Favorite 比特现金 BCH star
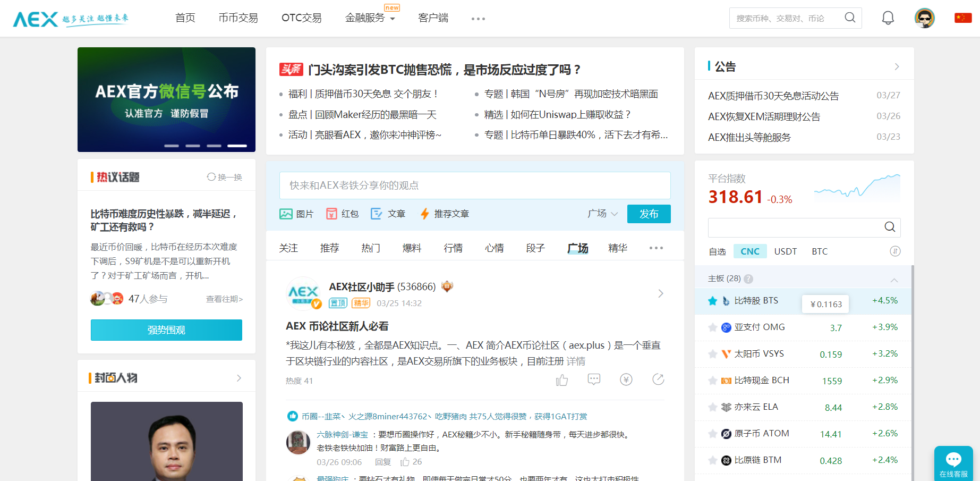 click(x=713, y=381)
